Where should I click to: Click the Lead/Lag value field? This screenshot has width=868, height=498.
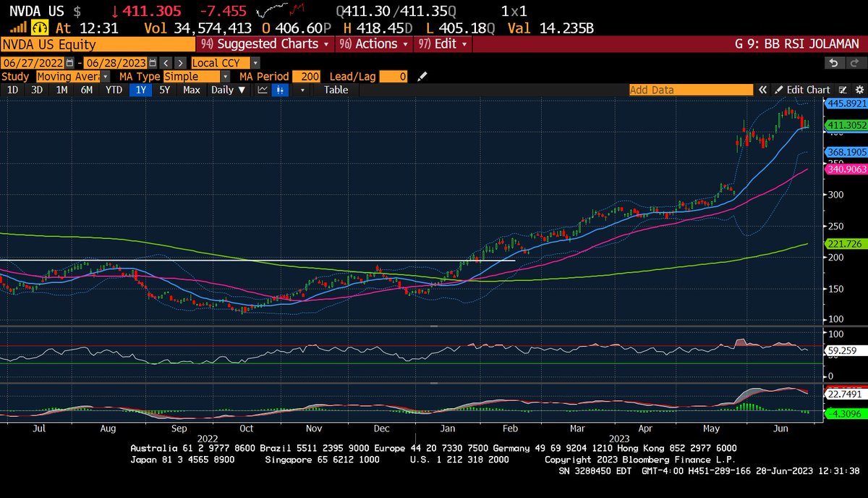[393, 76]
